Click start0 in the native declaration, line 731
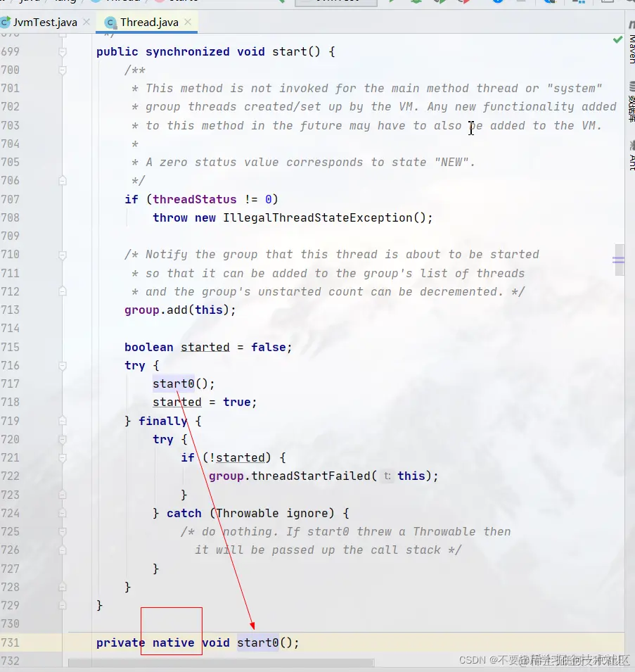The image size is (635, 672). click(x=258, y=643)
